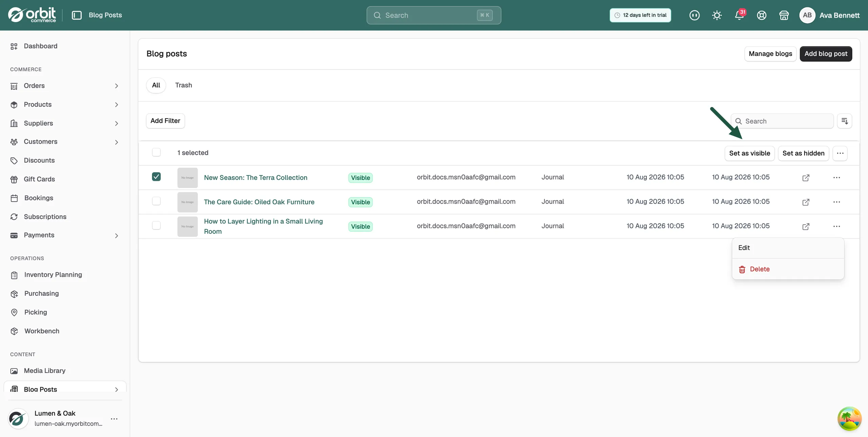The height and width of the screenshot is (437, 868).
Task: Click the Add blog post button
Action: point(826,54)
